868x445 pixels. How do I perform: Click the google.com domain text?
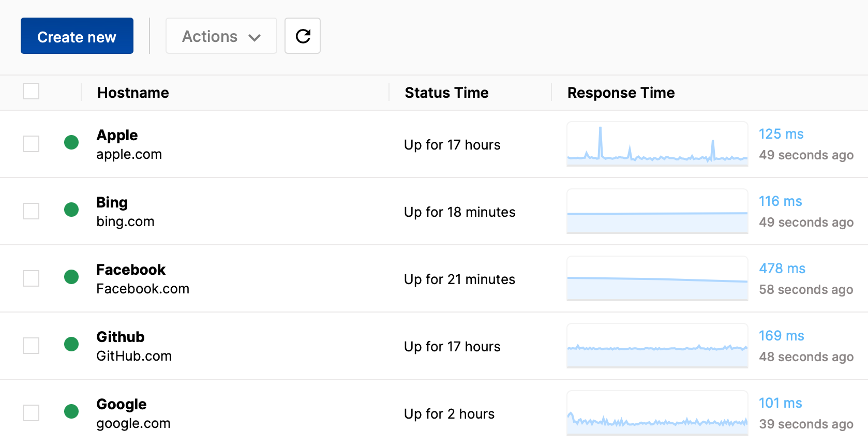(x=133, y=423)
